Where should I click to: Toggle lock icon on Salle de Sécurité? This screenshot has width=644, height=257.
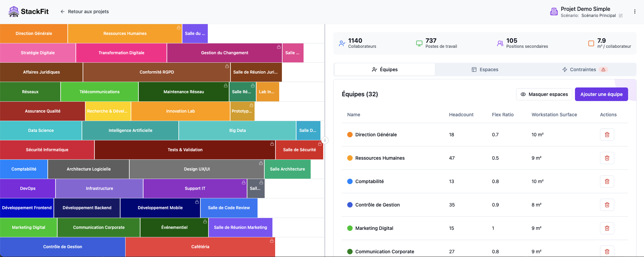click(319, 144)
